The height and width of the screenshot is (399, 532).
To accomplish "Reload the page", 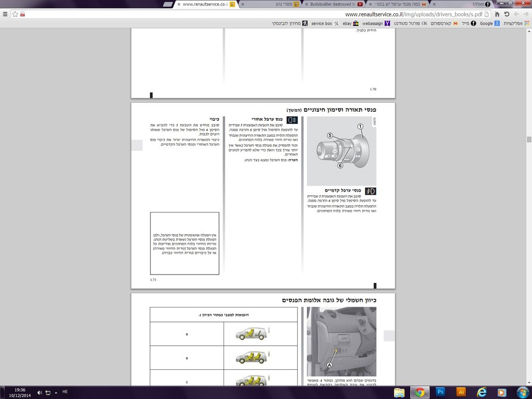I will click(x=506, y=14).
